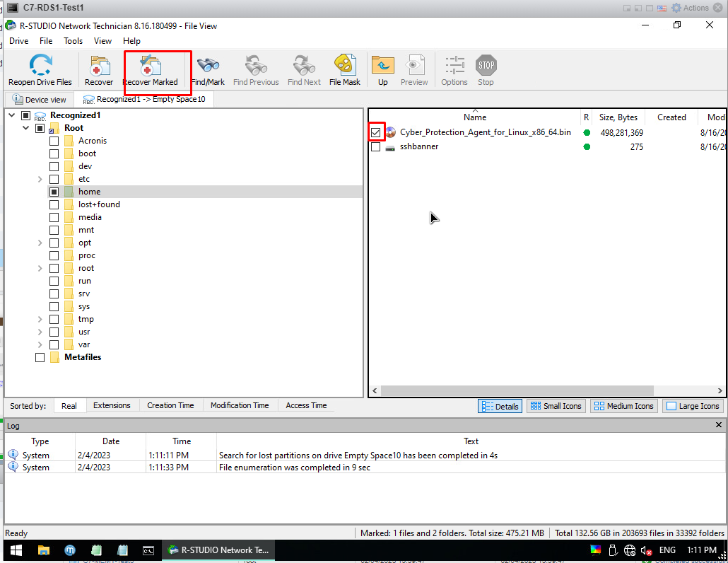
Task: Click the File Explorer taskbar icon
Action: (x=43, y=550)
